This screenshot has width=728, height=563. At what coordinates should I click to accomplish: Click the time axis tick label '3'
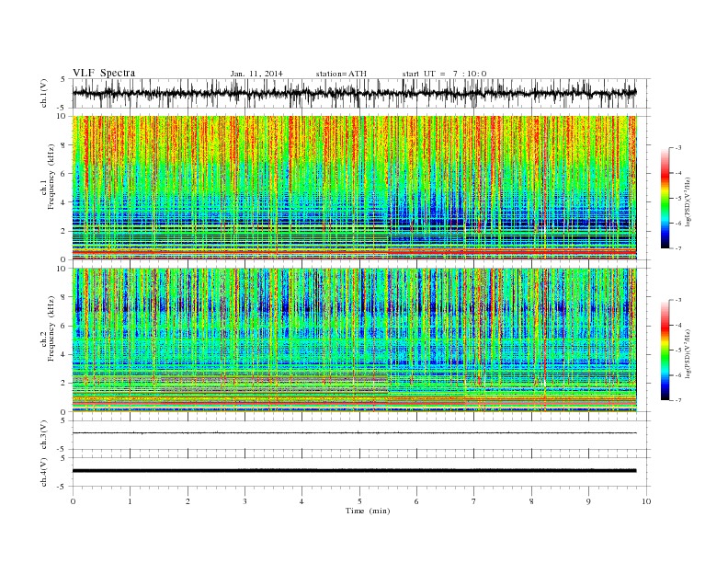(x=245, y=501)
